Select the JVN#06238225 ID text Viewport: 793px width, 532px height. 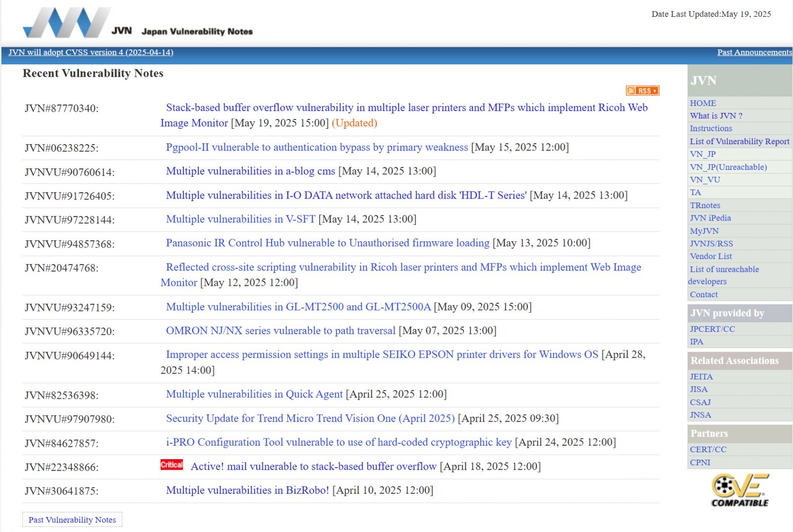tap(61, 148)
